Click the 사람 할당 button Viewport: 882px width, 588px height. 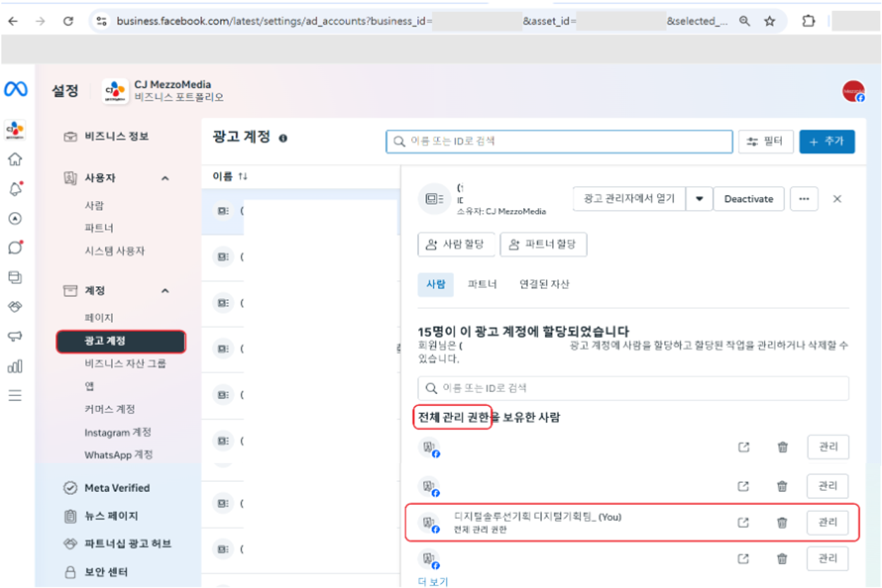456,244
